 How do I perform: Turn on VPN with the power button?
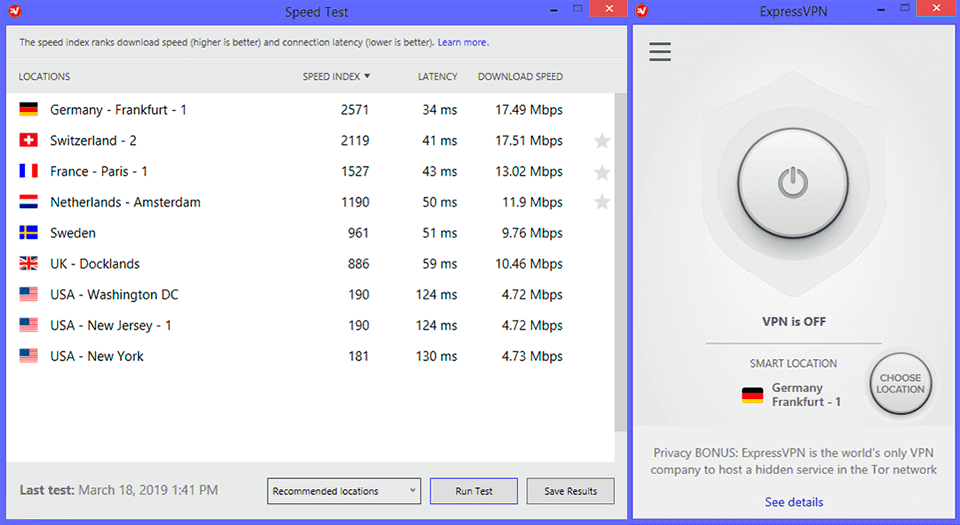pyautogui.click(x=793, y=182)
